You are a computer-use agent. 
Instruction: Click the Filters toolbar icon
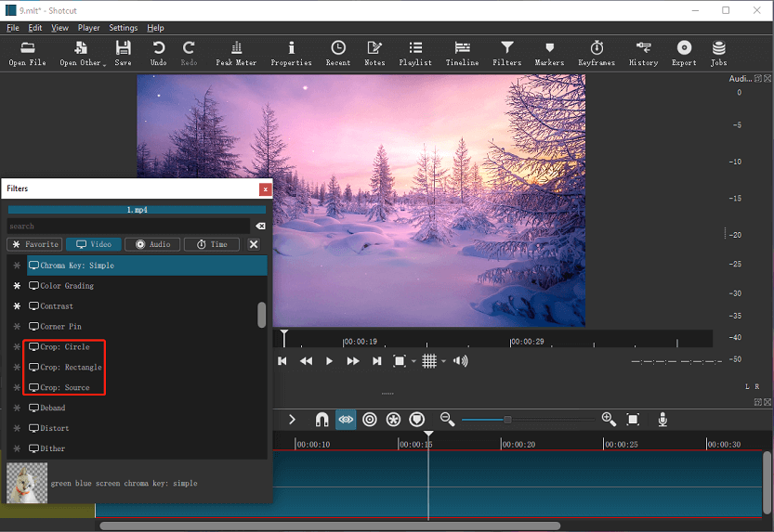pos(507,53)
